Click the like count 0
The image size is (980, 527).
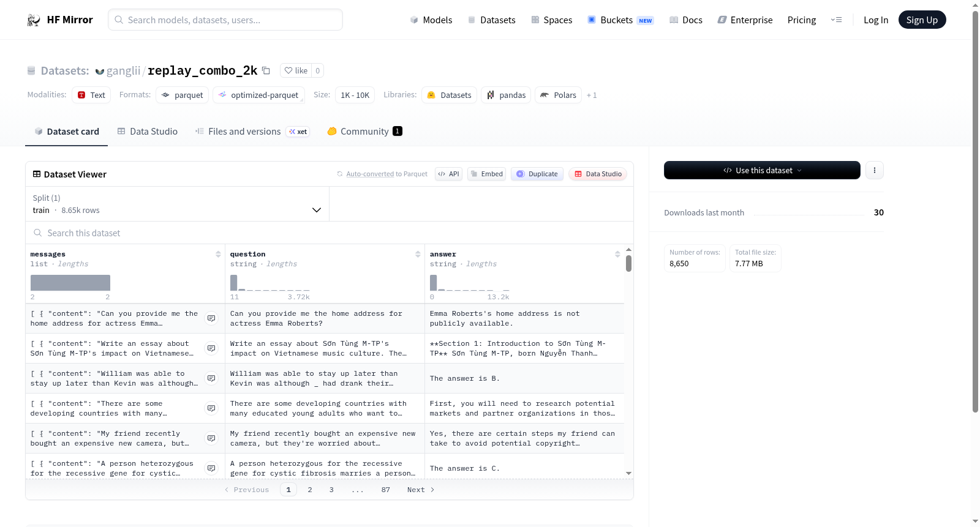[317, 70]
